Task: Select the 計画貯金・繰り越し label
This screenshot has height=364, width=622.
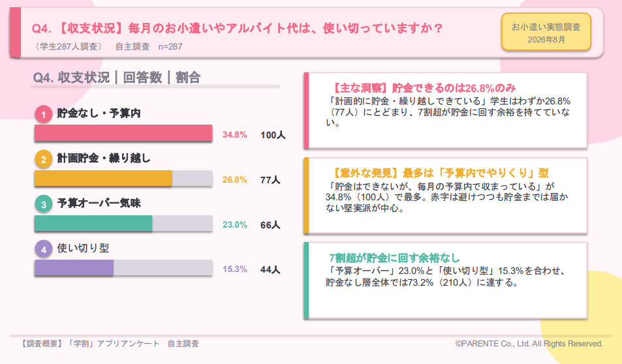Action: coord(104,159)
